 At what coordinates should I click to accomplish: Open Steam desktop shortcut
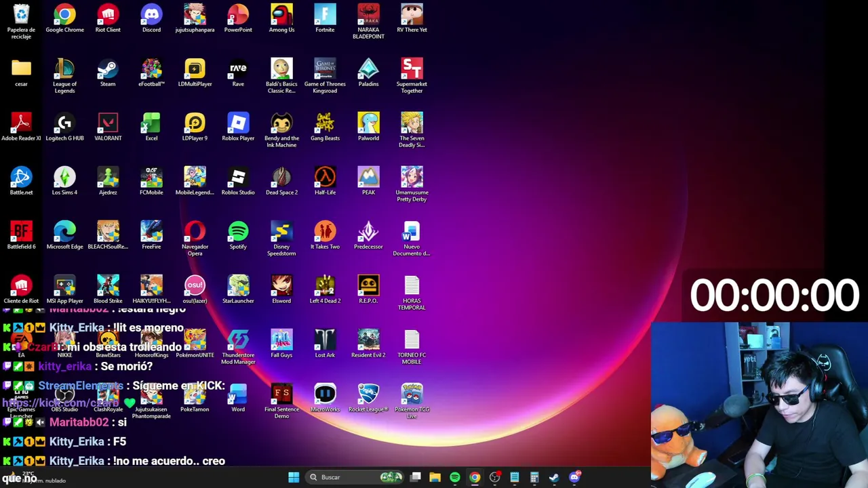108,73
